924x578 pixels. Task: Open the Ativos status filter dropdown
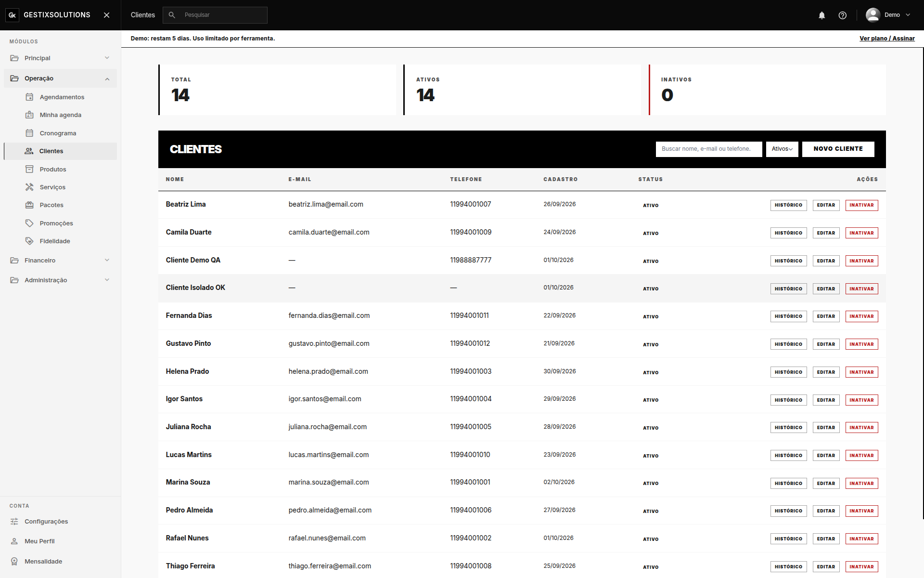782,149
